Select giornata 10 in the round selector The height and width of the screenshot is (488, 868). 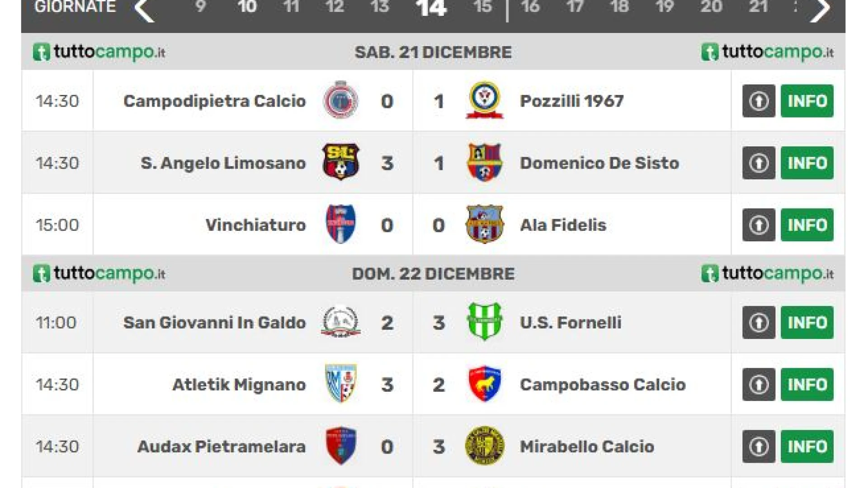pyautogui.click(x=247, y=7)
